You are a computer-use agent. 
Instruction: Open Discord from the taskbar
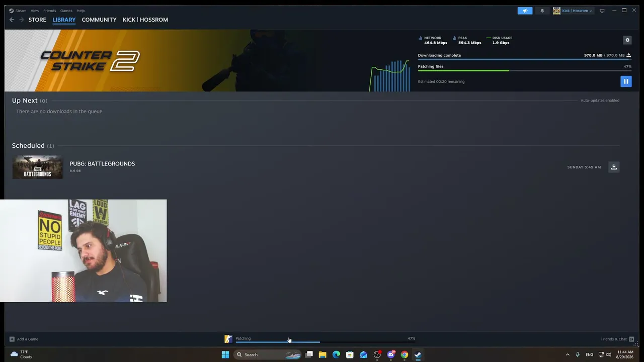tap(391, 354)
